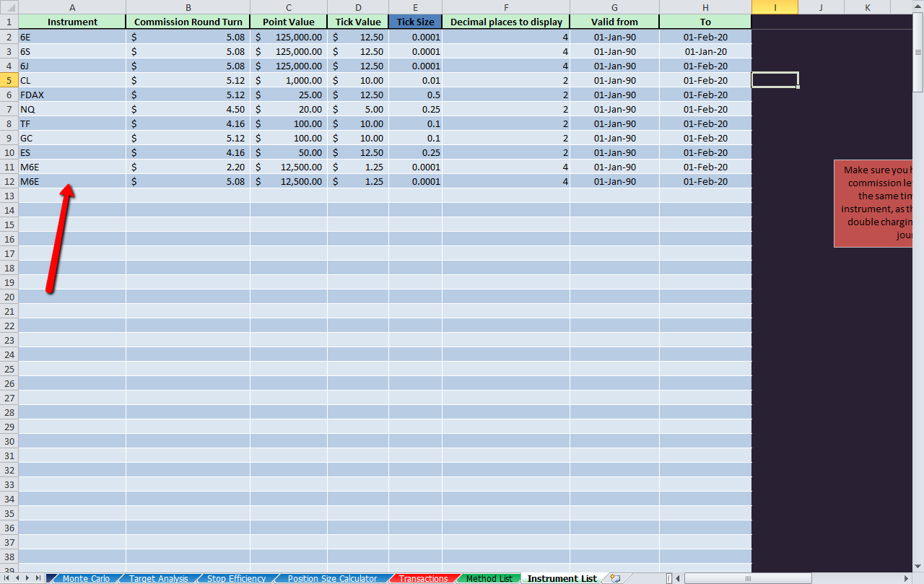Show next sheet tab arrow
Viewport: 924px width, 584px height.
pyautogui.click(x=28, y=578)
